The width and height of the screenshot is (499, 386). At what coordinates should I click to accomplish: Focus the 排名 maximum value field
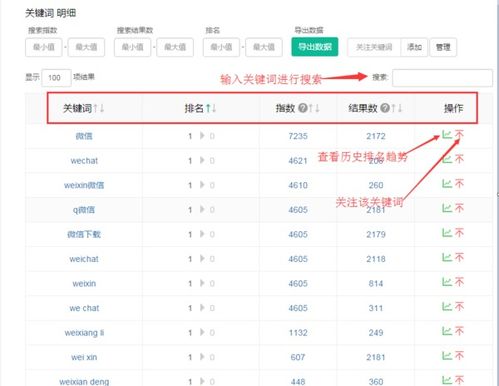[264, 47]
